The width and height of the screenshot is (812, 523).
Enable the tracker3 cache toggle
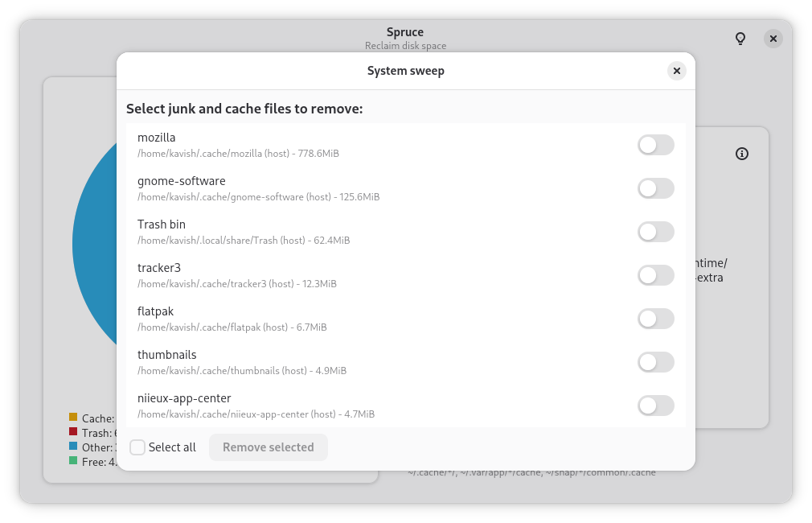click(x=655, y=275)
